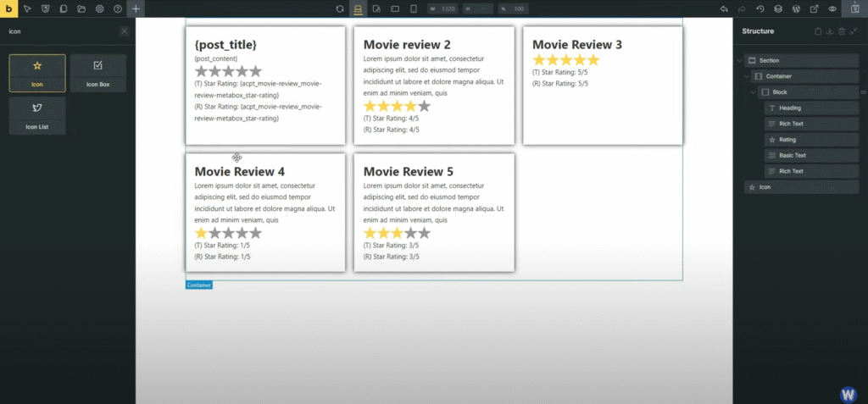868x404 pixels.
Task: Switch to desktop breakpoint view
Action: click(359, 8)
